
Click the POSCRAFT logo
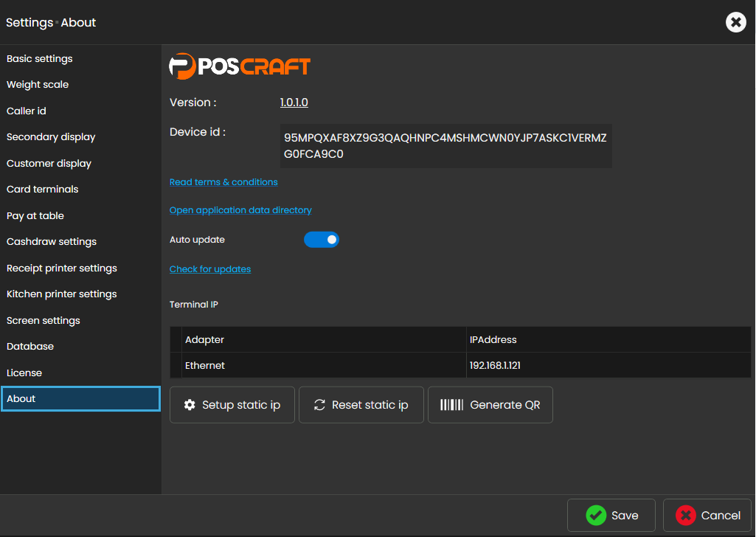point(240,66)
